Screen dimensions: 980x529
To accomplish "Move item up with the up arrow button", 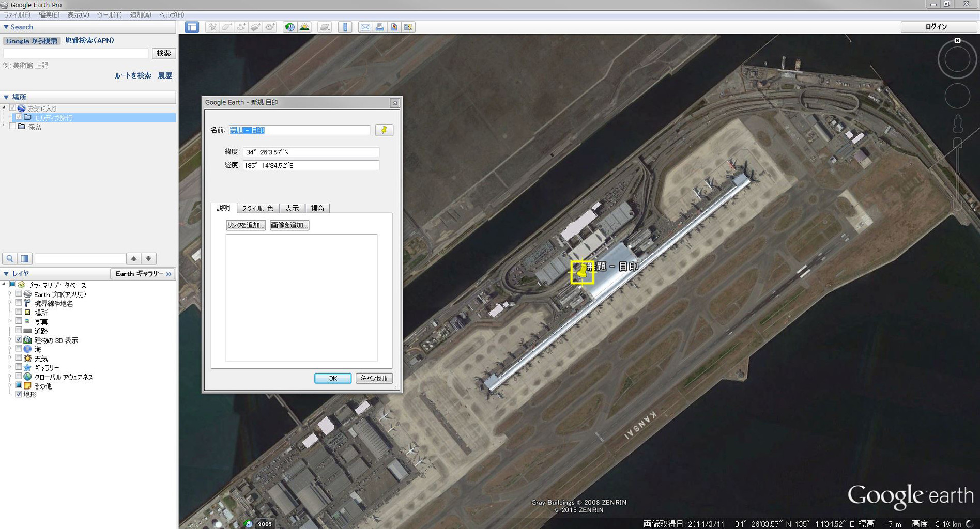I will pyautogui.click(x=133, y=258).
